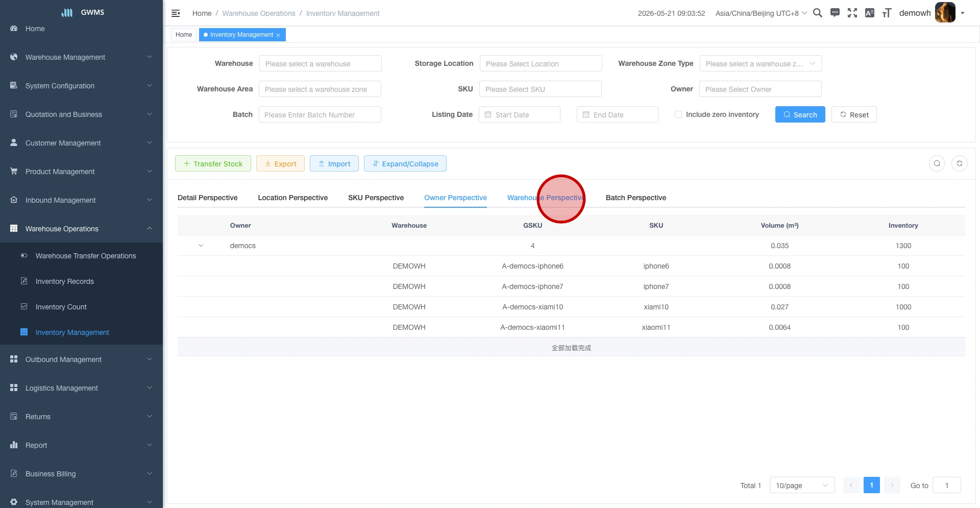Image resolution: width=980 pixels, height=508 pixels.
Task: Focus the SKU select field
Action: (x=540, y=89)
